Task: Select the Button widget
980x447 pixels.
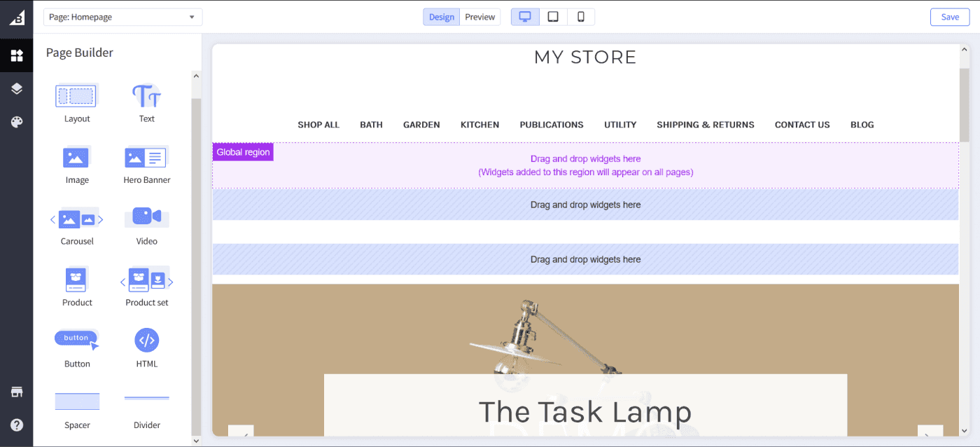Action: pos(77,348)
